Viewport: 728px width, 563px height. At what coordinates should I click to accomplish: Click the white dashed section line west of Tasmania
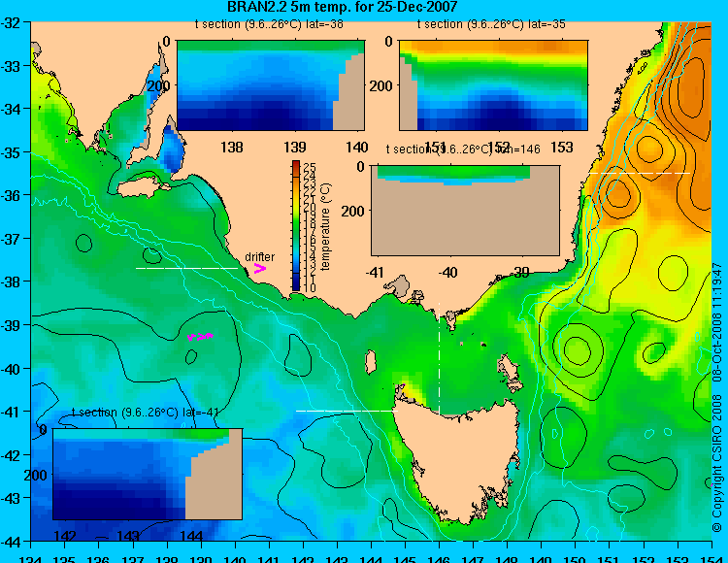tap(347, 411)
